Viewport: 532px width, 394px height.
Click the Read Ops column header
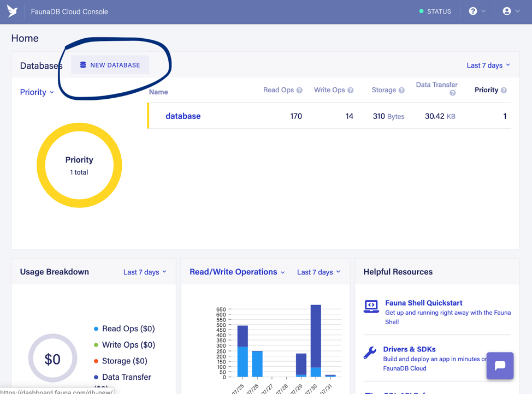278,90
